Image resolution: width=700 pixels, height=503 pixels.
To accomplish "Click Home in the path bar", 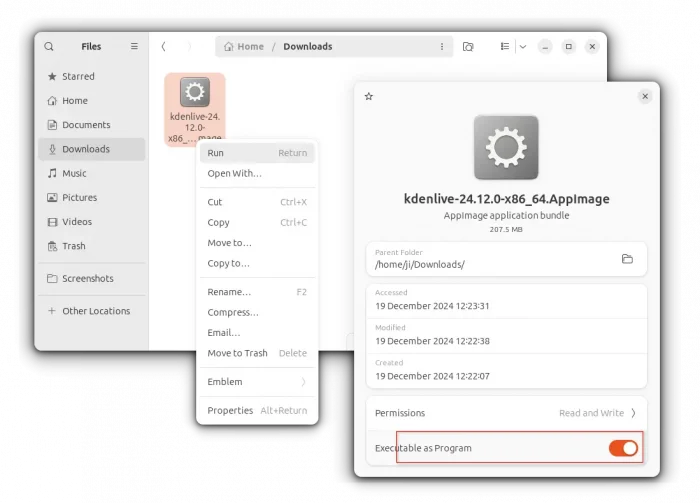I will click(x=244, y=46).
